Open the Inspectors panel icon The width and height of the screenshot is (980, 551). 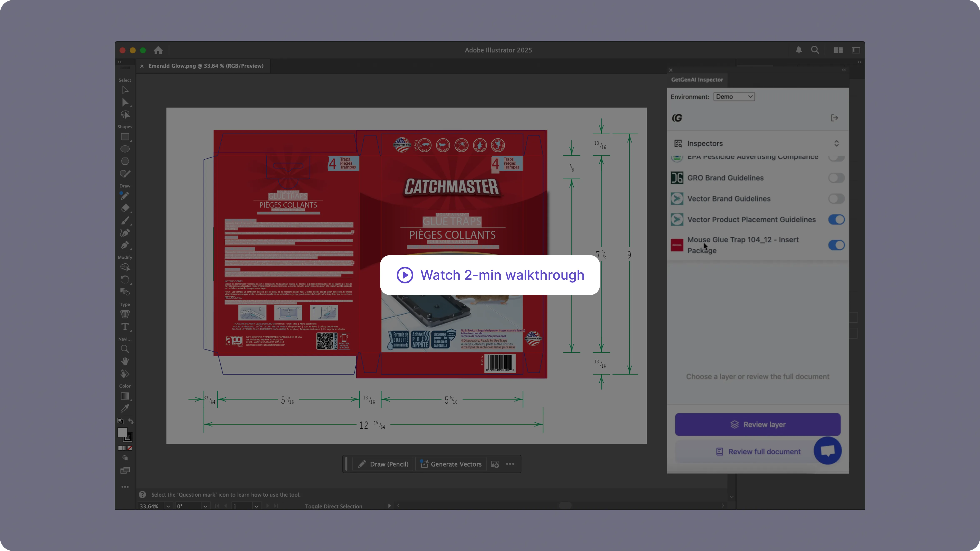(x=678, y=143)
